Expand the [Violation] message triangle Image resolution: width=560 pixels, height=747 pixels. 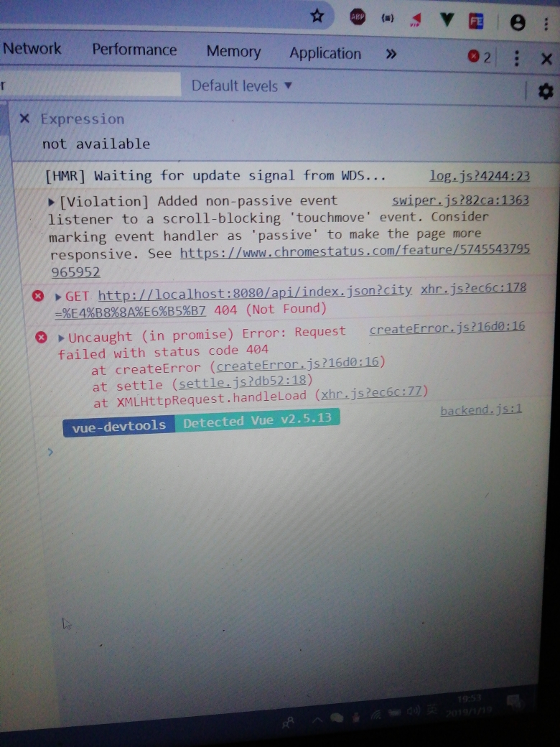tap(51, 202)
